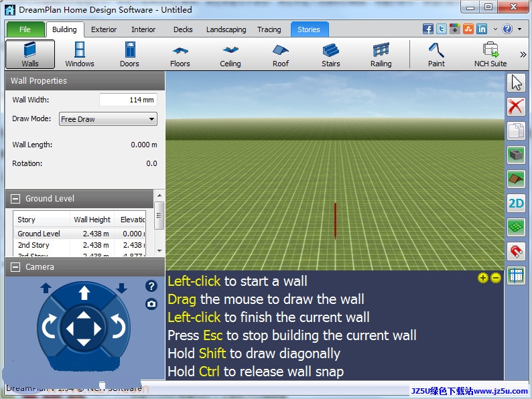The width and height of the screenshot is (532, 399).
Task: Toggle the magnet snap button
Action: [x=515, y=252]
